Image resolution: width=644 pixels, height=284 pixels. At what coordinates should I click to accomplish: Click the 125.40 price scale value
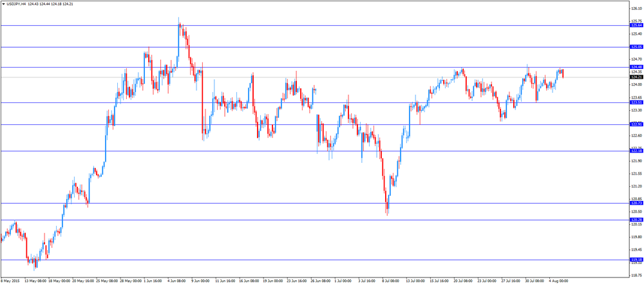tap(637, 33)
